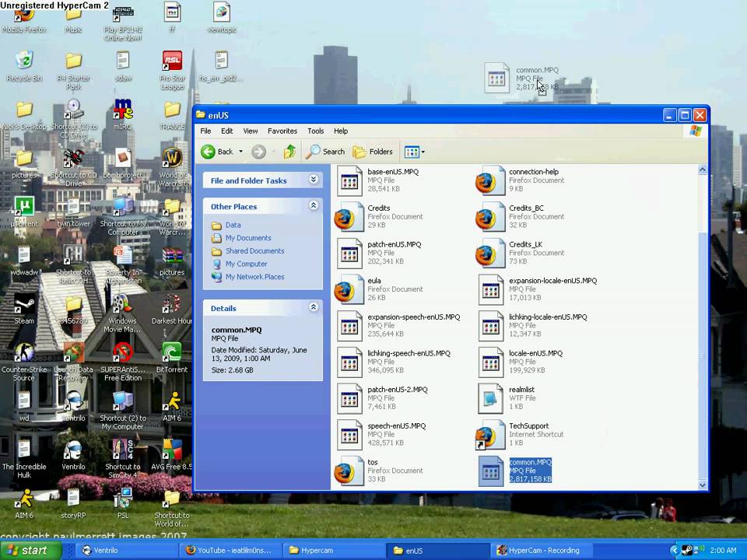This screenshot has height=560, width=747.
Task: Open My Computer link in Other Places
Action: click(247, 264)
